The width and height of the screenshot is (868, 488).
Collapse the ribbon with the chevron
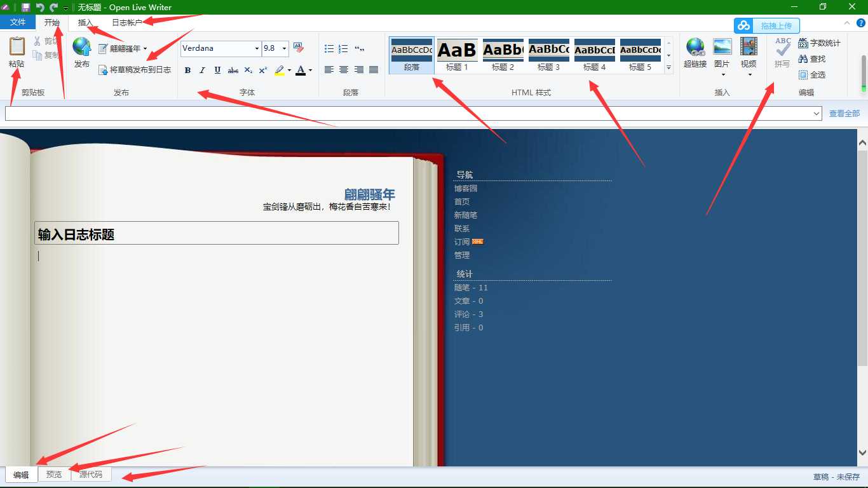coord(846,23)
